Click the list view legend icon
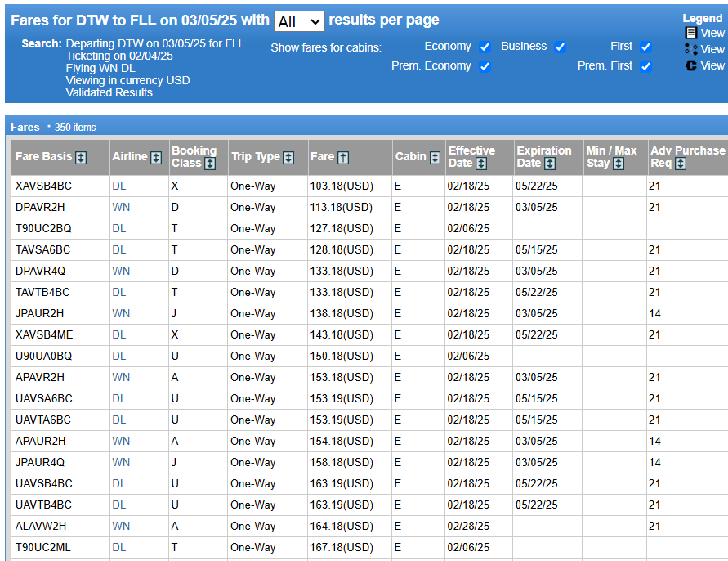The width and height of the screenshot is (728, 561). [691, 33]
